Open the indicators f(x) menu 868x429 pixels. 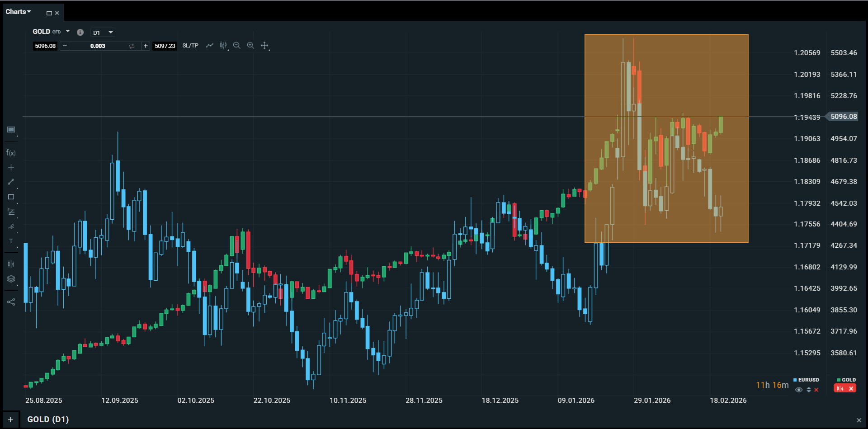[11, 153]
